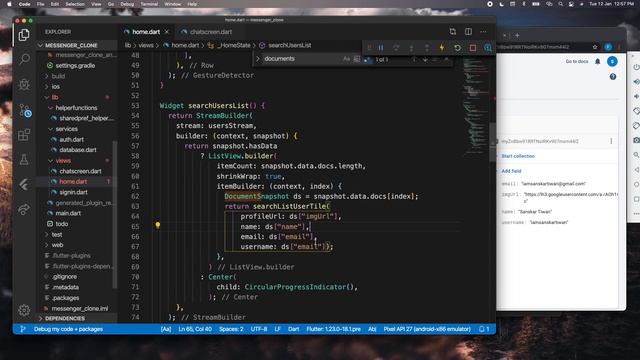Click the find input containing 'documents'
This screenshot has width=640, height=360.
click(301, 59)
